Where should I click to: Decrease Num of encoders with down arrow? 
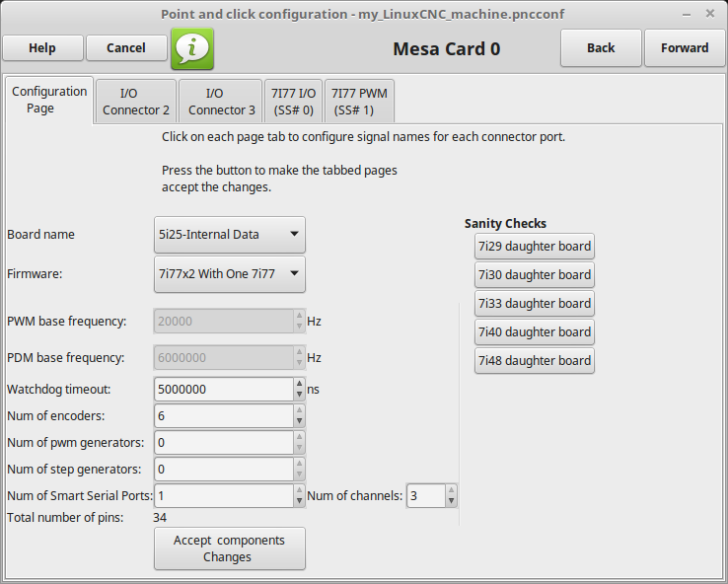(300, 421)
